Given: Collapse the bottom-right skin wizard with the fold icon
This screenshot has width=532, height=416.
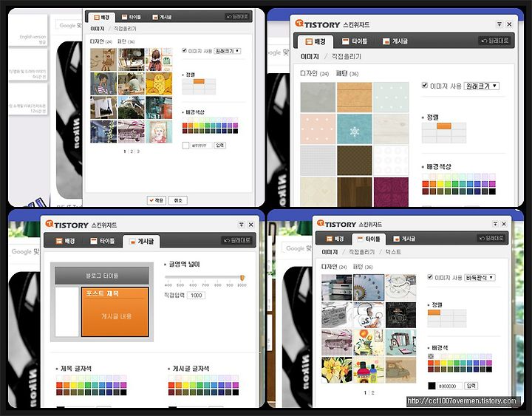Looking at the screenshot, I should pos(495,224).
